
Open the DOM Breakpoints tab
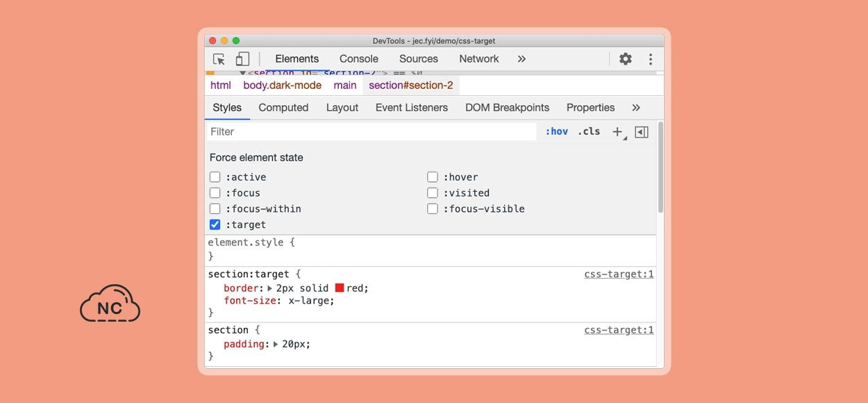coord(507,108)
